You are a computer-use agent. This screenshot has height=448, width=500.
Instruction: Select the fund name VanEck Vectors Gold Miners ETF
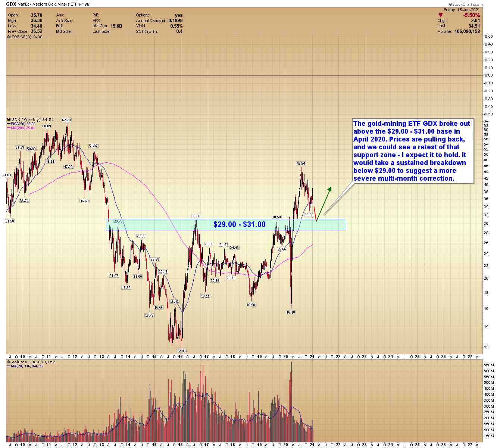point(47,4)
